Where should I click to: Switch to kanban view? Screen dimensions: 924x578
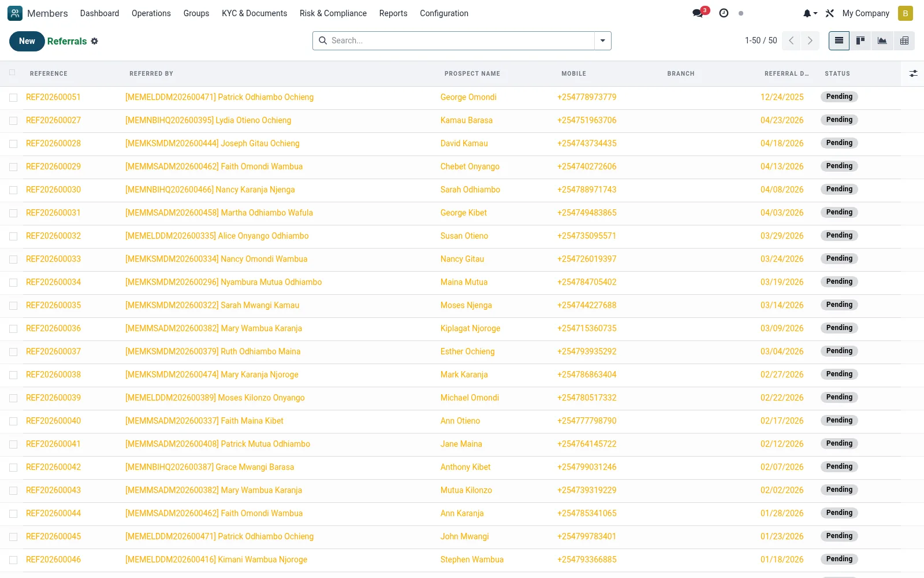[x=860, y=40]
